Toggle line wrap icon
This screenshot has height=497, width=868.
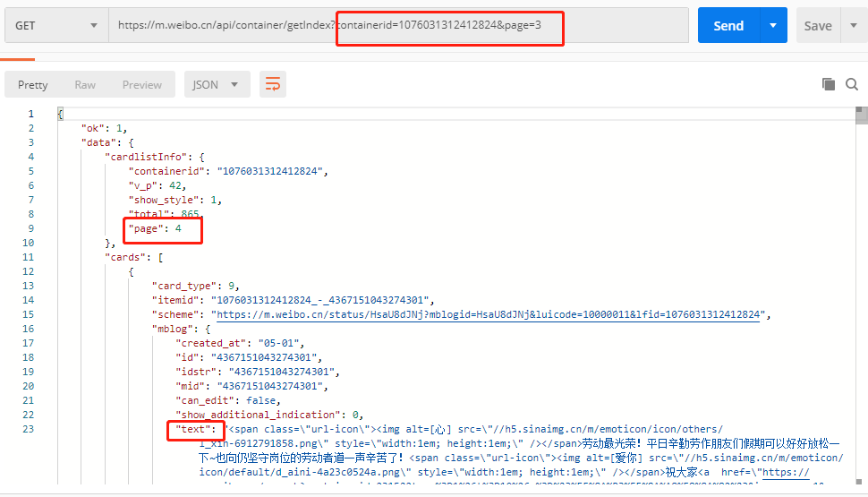pos(272,84)
